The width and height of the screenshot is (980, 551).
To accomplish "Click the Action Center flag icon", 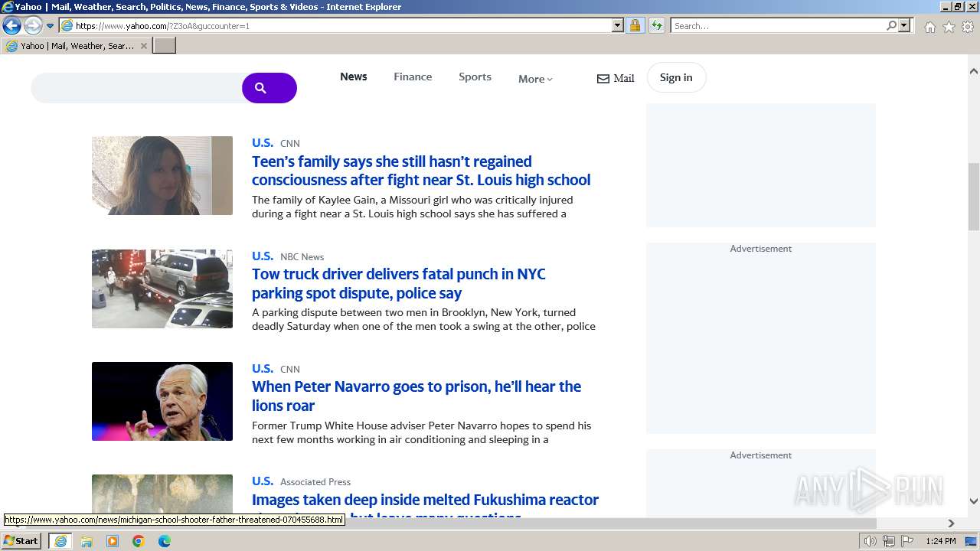I will (x=907, y=541).
